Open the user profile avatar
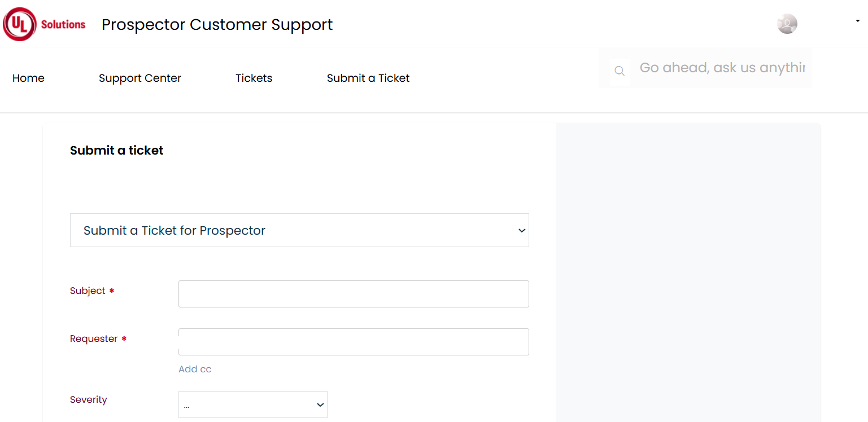This screenshot has width=868, height=422. click(x=787, y=24)
